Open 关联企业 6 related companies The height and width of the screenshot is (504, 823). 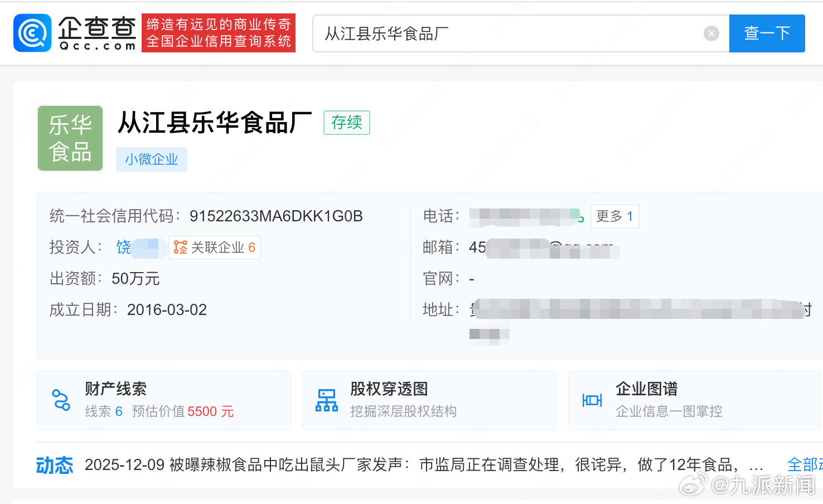coord(215,248)
